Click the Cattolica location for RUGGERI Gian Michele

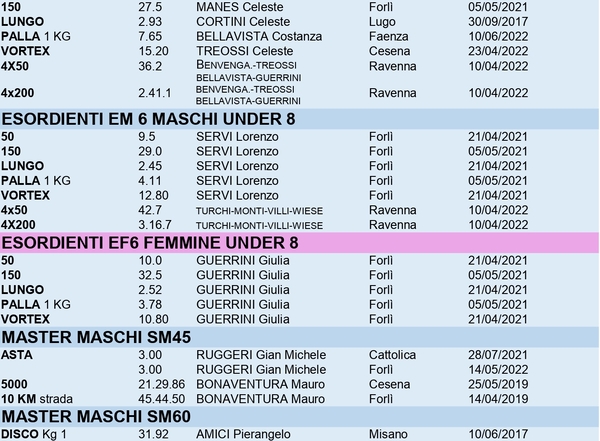tap(392, 355)
